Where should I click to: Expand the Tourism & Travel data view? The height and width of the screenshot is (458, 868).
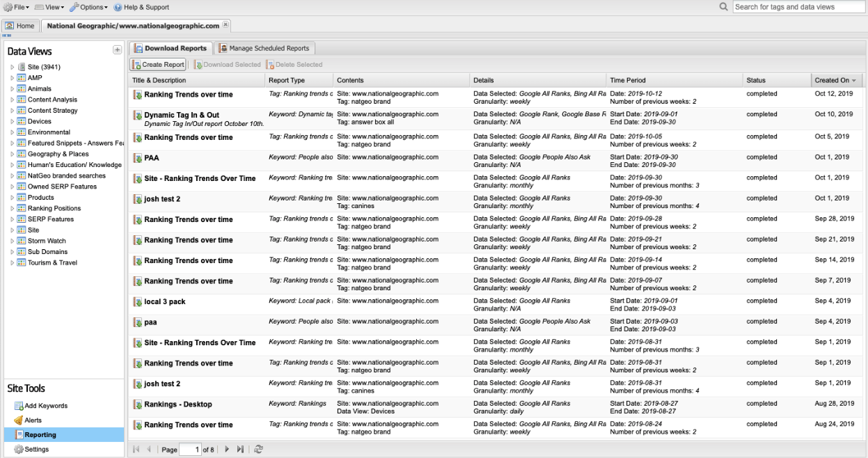coord(13,263)
